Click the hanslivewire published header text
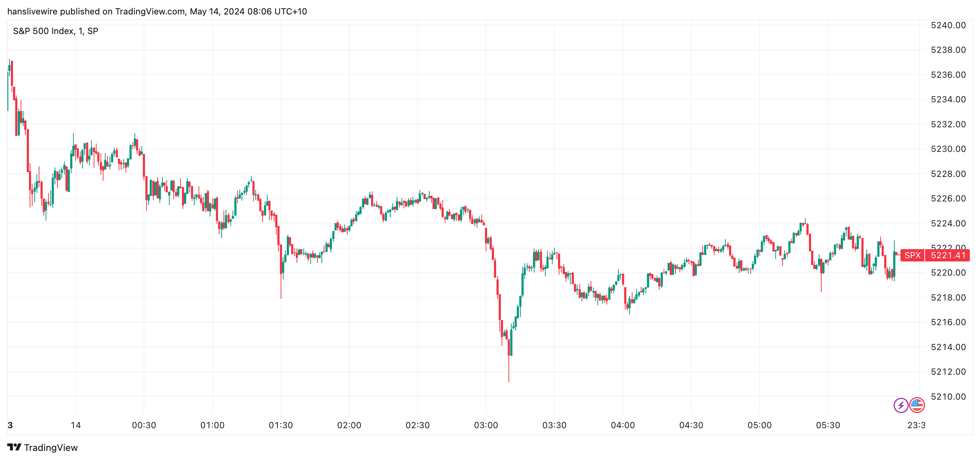 [157, 12]
